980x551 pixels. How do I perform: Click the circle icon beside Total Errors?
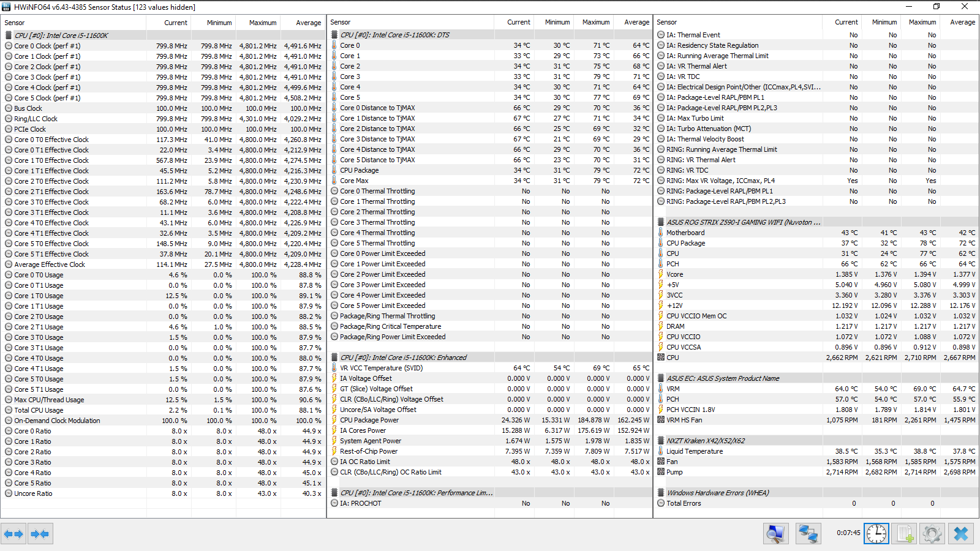pyautogui.click(x=661, y=503)
